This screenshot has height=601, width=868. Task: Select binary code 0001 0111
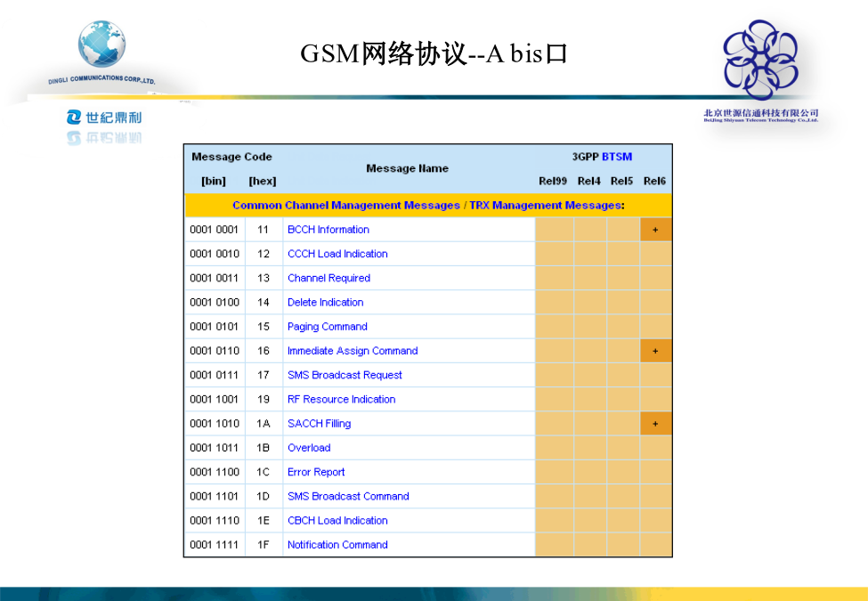pyautogui.click(x=215, y=375)
